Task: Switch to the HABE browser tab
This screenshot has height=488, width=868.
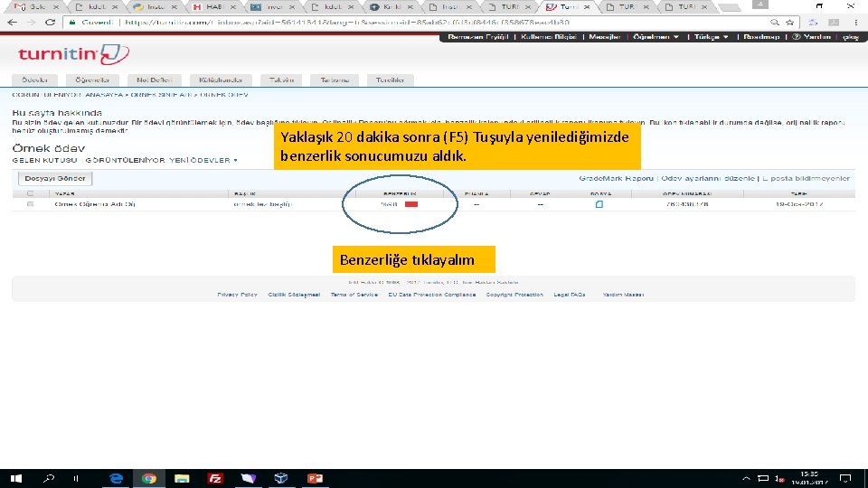Action: pyautogui.click(x=213, y=7)
